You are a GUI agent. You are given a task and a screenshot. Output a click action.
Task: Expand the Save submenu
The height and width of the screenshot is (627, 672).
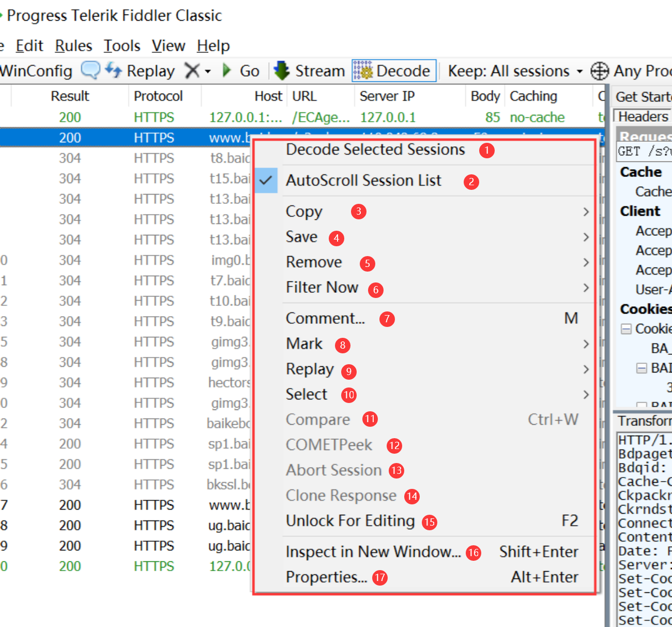tap(424, 237)
